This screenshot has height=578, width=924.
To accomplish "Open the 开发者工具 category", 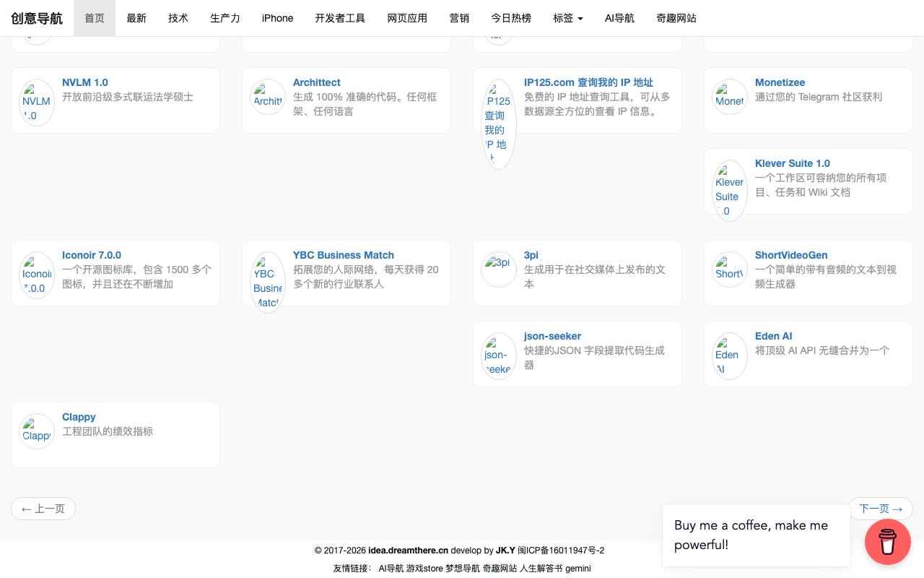I will (x=340, y=18).
